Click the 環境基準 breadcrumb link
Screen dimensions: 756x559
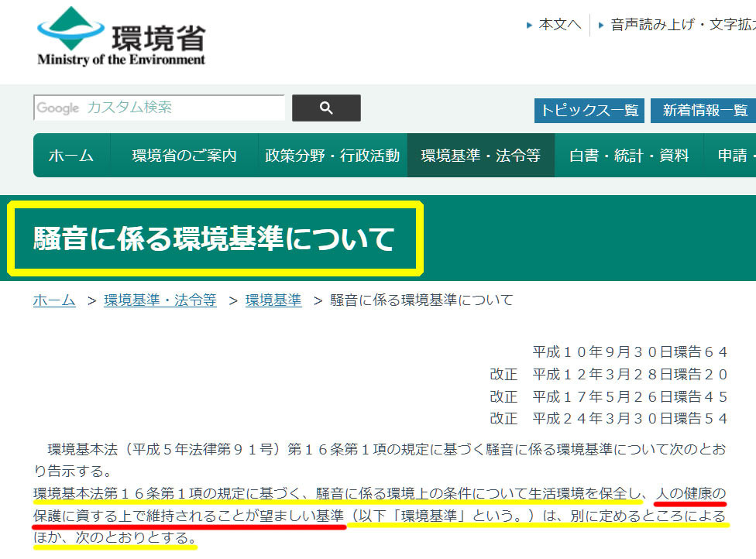pyautogui.click(x=273, y=300)
